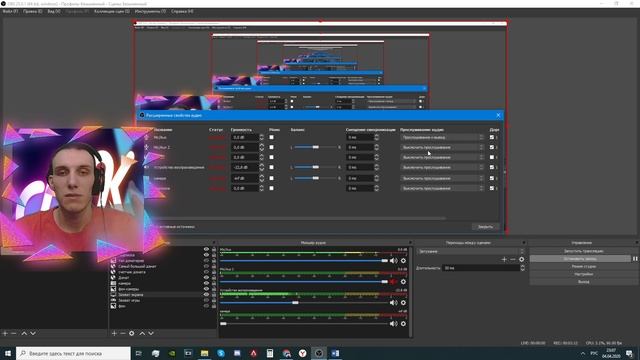The width and height of the screenshot is (640, 360).
Task: Open audio monitoring dropdown for Mic/Aux 2 row
Action: tap(442, 147)
